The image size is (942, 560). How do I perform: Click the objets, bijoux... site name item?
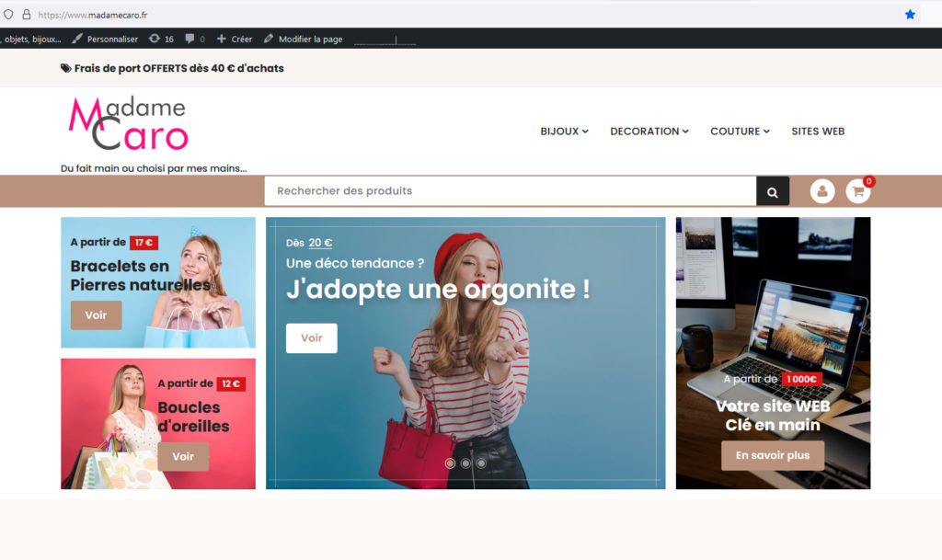pyautogui.click(x=31, y=39)
